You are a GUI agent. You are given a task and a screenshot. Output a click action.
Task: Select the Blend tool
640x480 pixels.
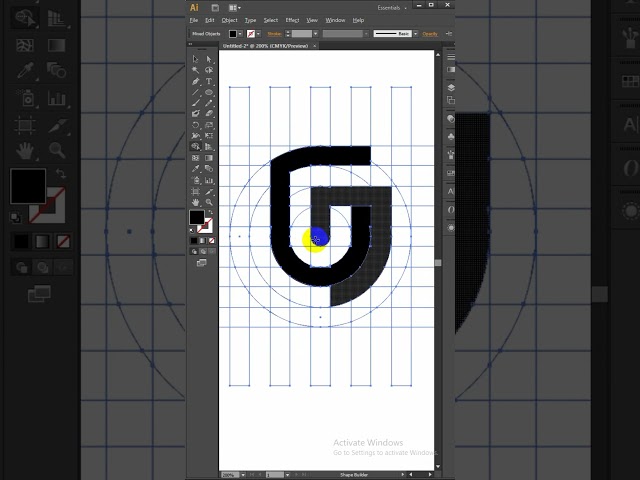pos(209,169)
